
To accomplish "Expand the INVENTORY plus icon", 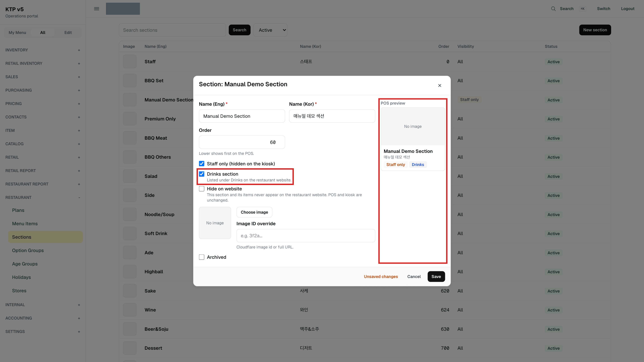I will (x=79, y=50).
